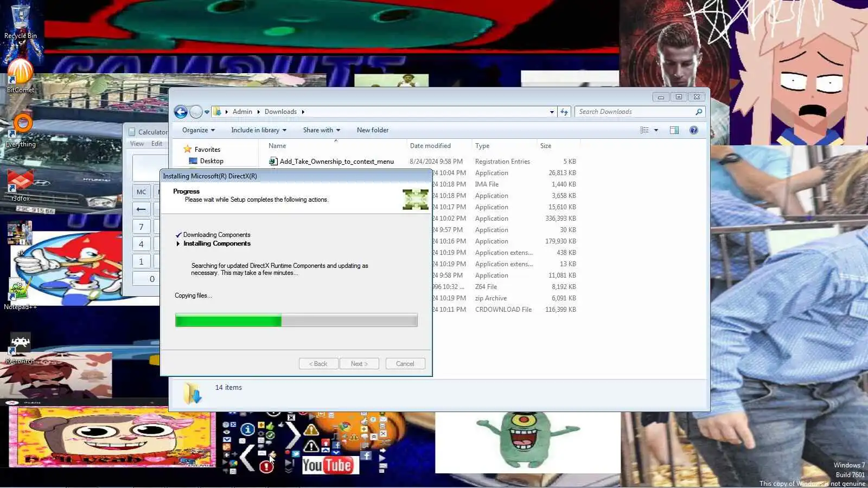Viewport: 868px width, 488px height.
Task: Click the Downloading Components step text
Action: point(217,235)
